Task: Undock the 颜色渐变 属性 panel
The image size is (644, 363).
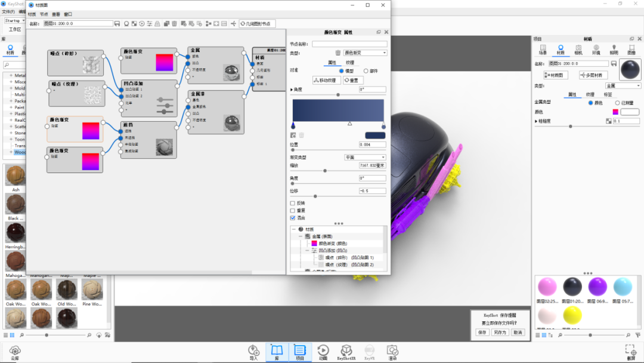Action: pyautogui.click(x=379, y=32)
